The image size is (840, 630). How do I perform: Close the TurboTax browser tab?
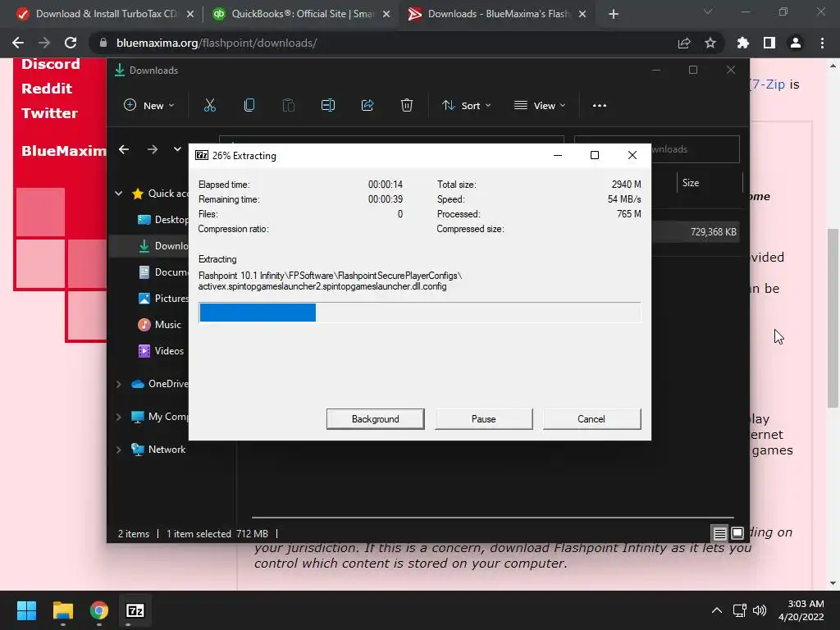click(x=190, y=15)
